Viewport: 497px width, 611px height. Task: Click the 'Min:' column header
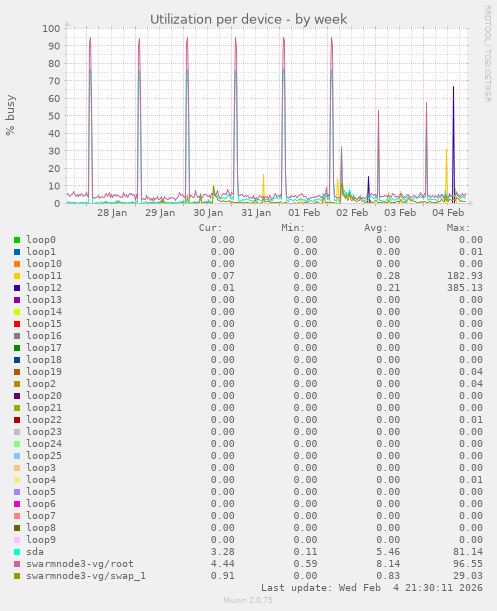293,228
